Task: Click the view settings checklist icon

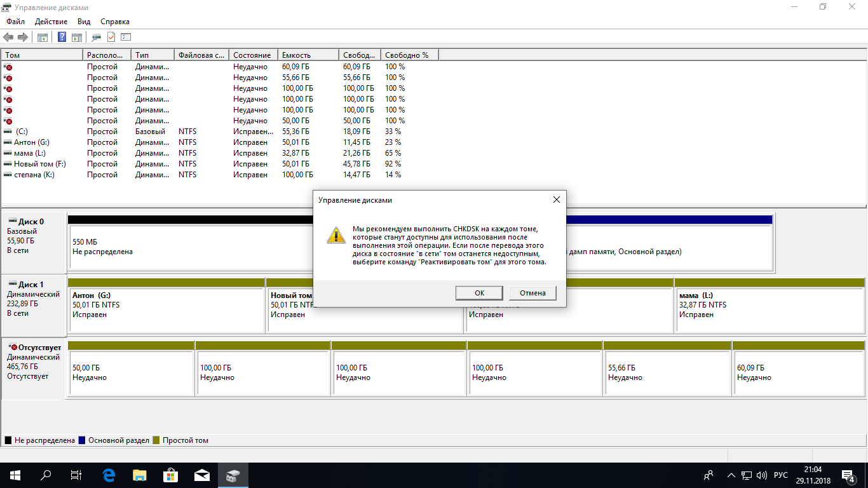Action: pos(126,37)
